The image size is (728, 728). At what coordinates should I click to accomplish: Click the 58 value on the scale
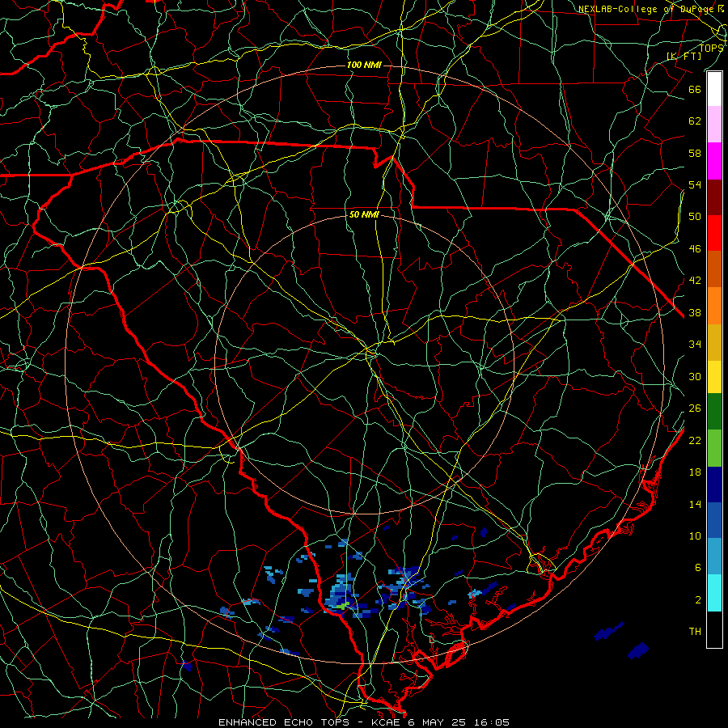(x=695, y=153)
